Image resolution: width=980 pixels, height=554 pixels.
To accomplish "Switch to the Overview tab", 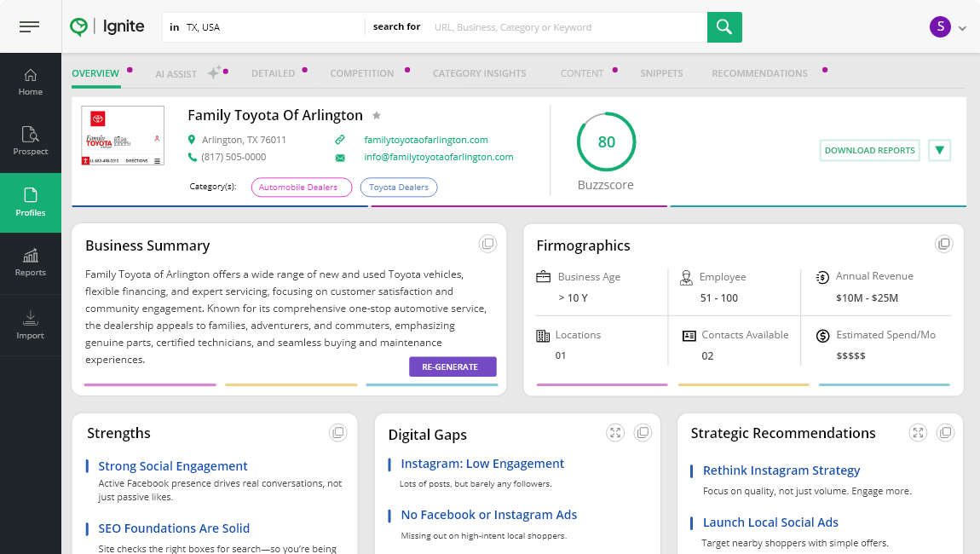I will tap(95, 73).
